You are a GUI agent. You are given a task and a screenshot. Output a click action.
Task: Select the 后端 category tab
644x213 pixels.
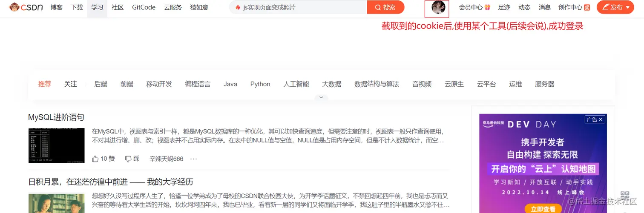point(101,84)
